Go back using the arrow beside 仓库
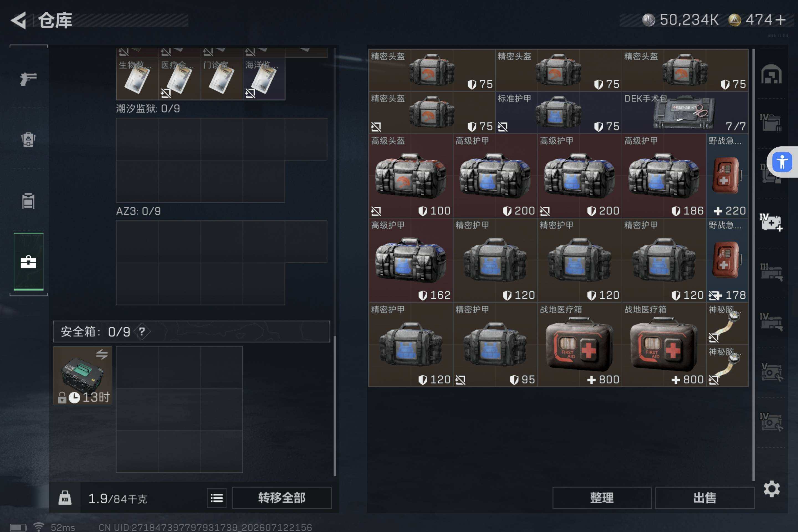This screenshot has height=532, width=798. coord(19,20)
